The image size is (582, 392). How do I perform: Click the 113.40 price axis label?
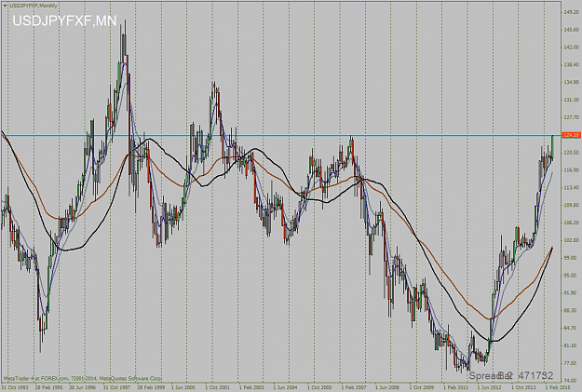[571, 188]
